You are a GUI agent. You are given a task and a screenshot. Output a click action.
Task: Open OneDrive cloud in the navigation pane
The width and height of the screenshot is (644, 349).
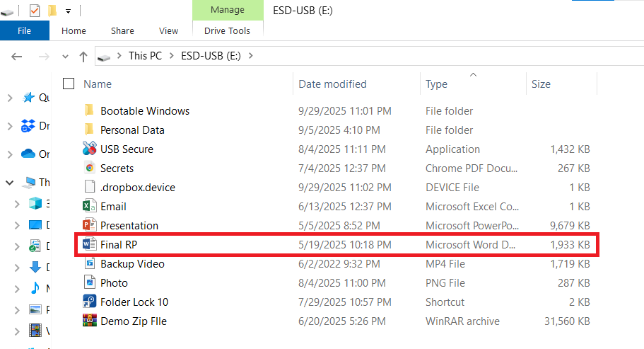(x=28, y=154)
